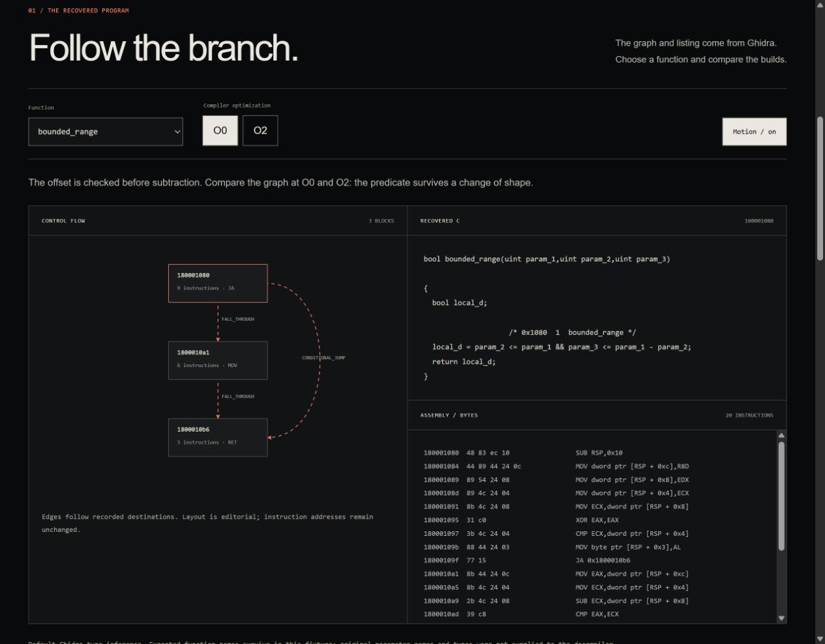Click the page vertical scrollbar thumb

(820, 189)
